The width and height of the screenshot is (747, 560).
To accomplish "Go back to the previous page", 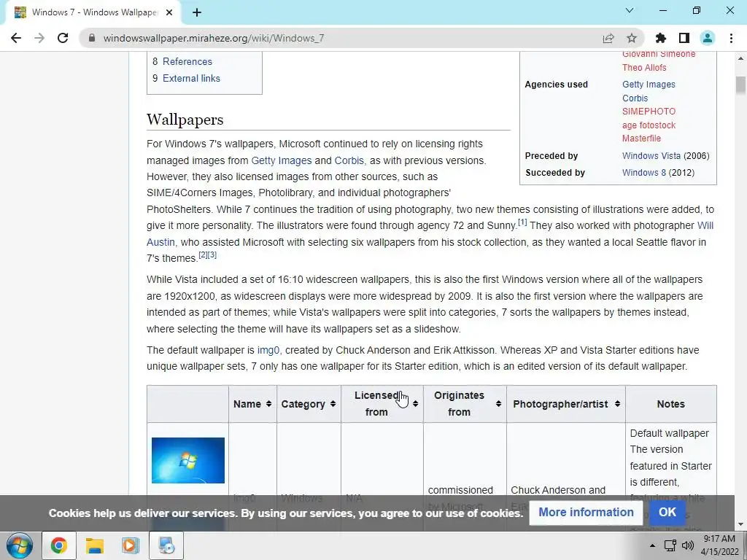I will coord(16,38).
